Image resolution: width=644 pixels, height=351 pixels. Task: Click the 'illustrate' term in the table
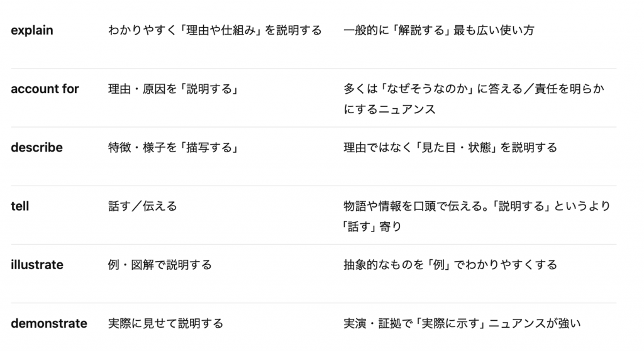click(x=37, y=265)
